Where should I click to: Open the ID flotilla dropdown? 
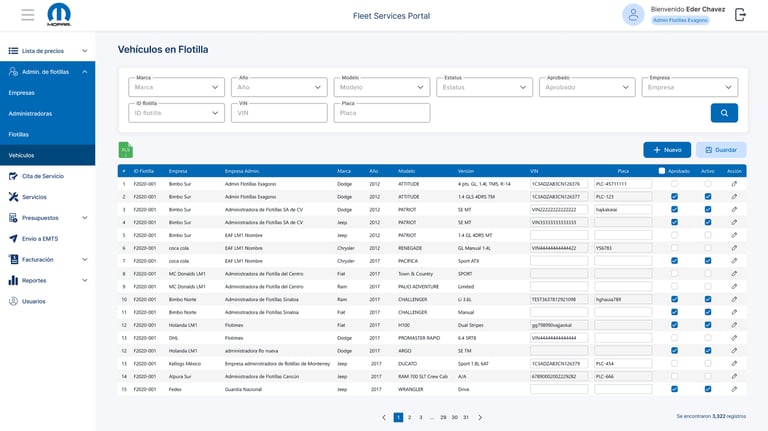pyautogui.click(x=176, y=113)
